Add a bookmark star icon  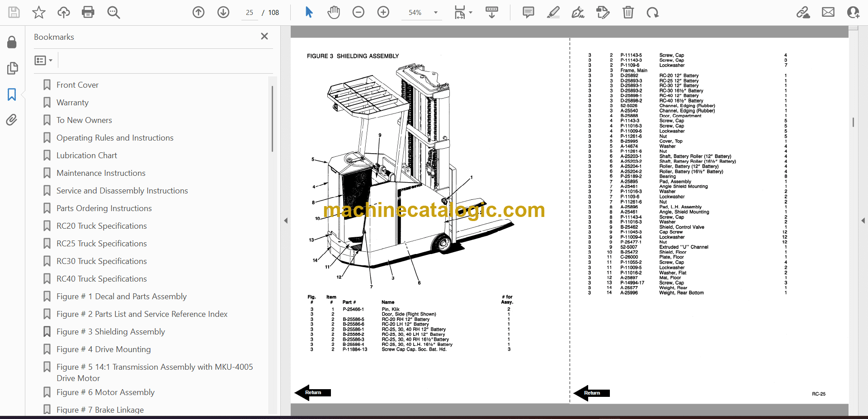click(x=39, y=12)
